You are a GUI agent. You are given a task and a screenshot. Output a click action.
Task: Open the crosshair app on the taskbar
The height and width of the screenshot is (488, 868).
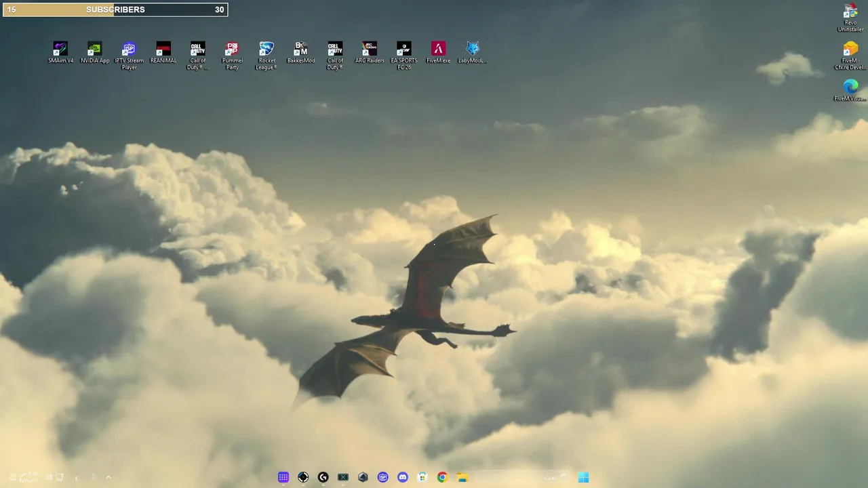coord(303,477)
